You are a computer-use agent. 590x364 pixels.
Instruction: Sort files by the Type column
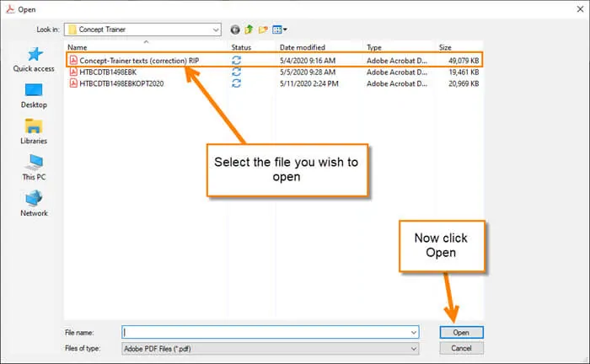(x=374, y=47)
